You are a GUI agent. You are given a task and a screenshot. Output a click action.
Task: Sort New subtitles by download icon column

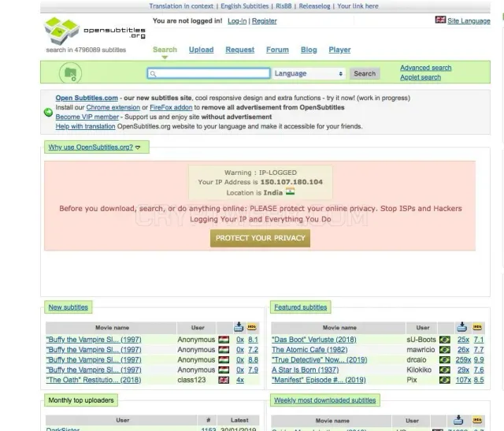tap(239, 327)
